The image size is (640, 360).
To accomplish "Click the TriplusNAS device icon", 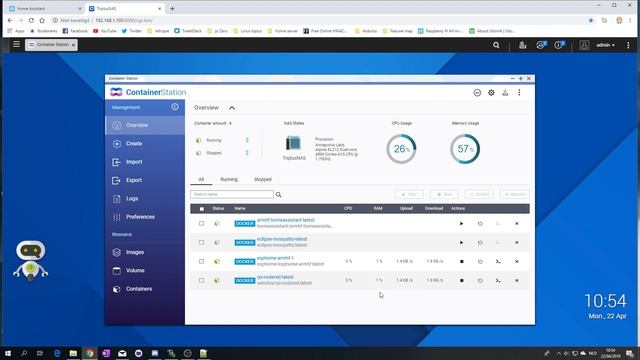I will click(x=293, y=143).
